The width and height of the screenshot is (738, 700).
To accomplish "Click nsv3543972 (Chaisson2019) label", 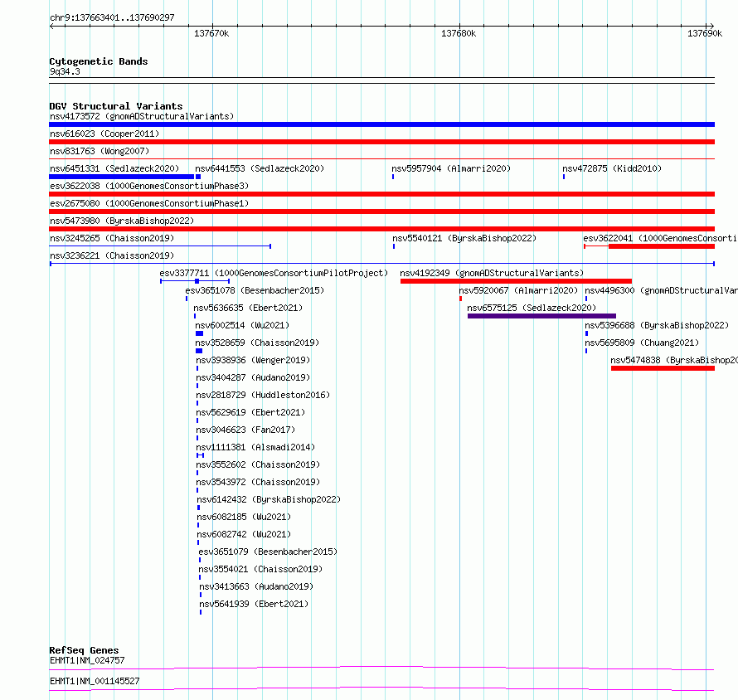I will click(x=258, y=482).
